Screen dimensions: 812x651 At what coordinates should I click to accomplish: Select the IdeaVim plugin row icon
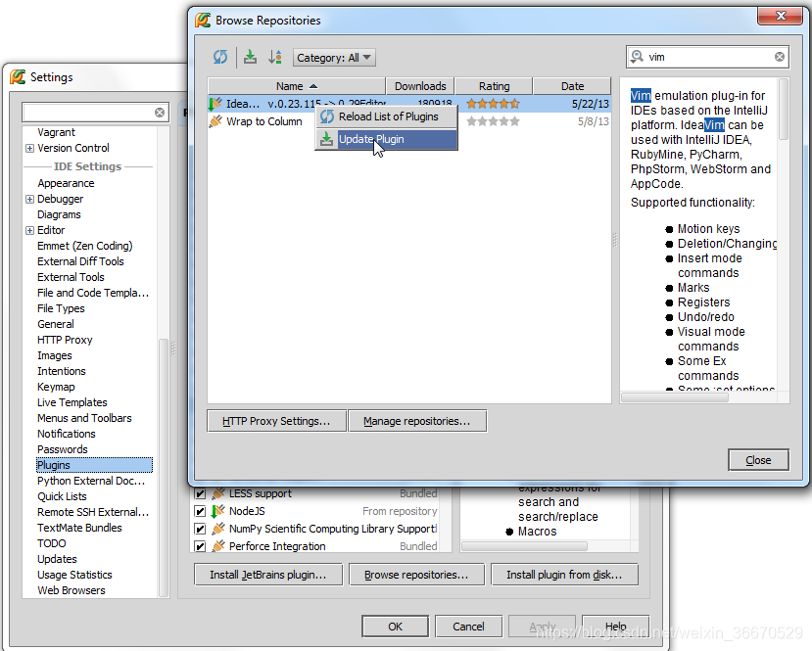[215, 104]
